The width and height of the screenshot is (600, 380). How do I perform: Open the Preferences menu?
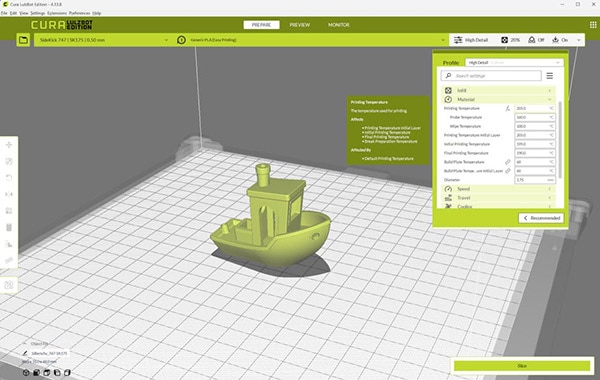point(80,13)
